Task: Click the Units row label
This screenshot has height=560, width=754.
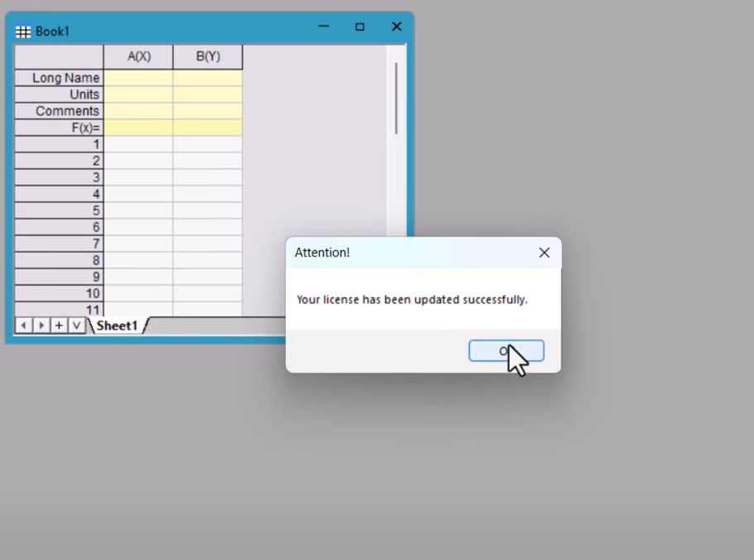Action: tap(59, 94)
